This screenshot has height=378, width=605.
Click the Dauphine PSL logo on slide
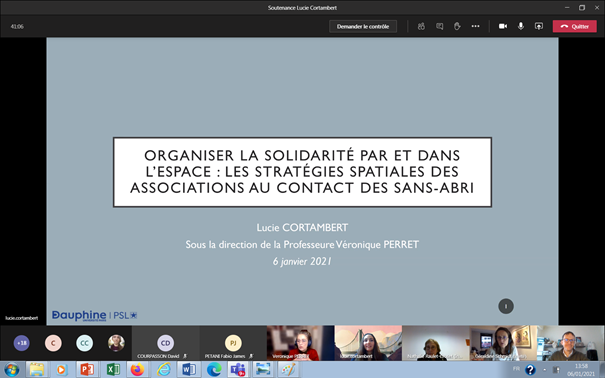(95, 315)
